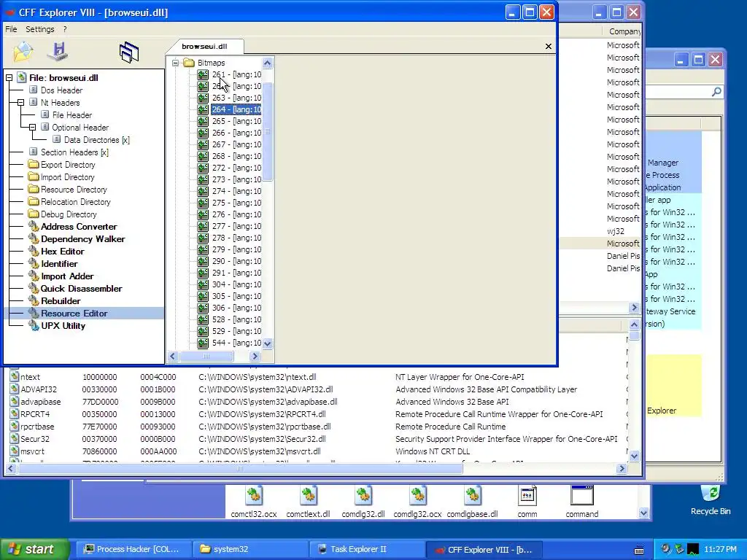Select the Hex Editor tool icon

point(34,251)
